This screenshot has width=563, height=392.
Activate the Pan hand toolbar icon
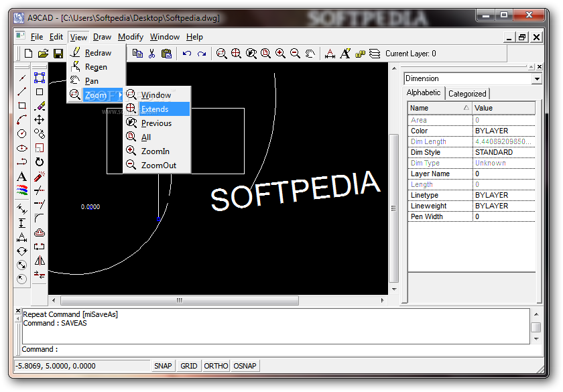[x=310, y=54]
